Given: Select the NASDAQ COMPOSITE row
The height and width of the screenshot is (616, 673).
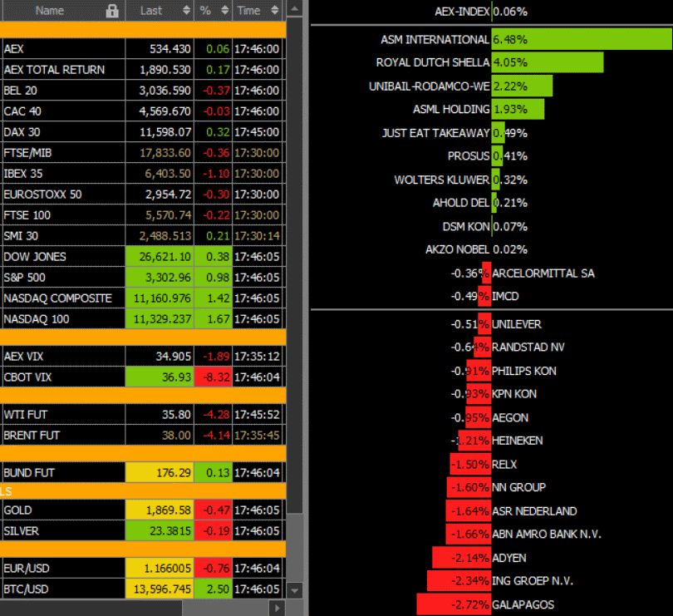Looking at the screenshot, I should 143,298.
